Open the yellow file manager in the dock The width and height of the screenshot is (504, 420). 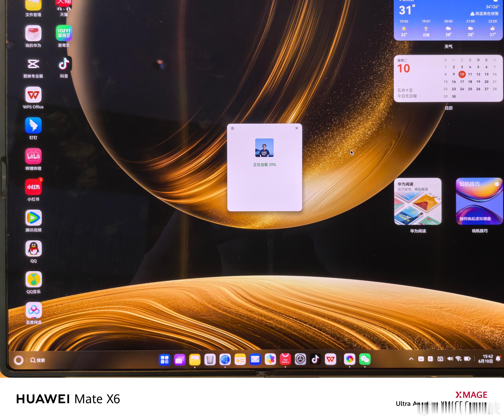[195, 360]
